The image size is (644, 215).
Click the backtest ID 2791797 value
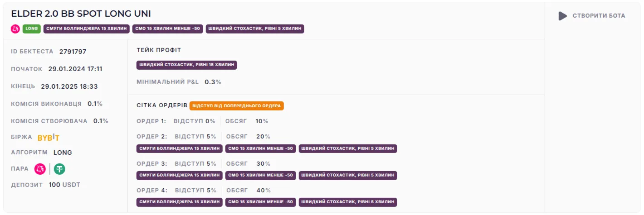pyautogui.click(x=73, y=52)
